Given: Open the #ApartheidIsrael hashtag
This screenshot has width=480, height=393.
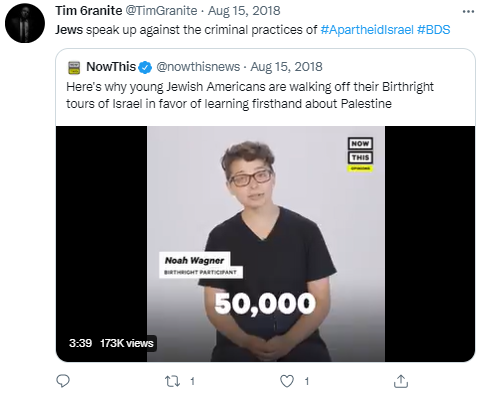Looking at the screenshot, I should point(367,30).
